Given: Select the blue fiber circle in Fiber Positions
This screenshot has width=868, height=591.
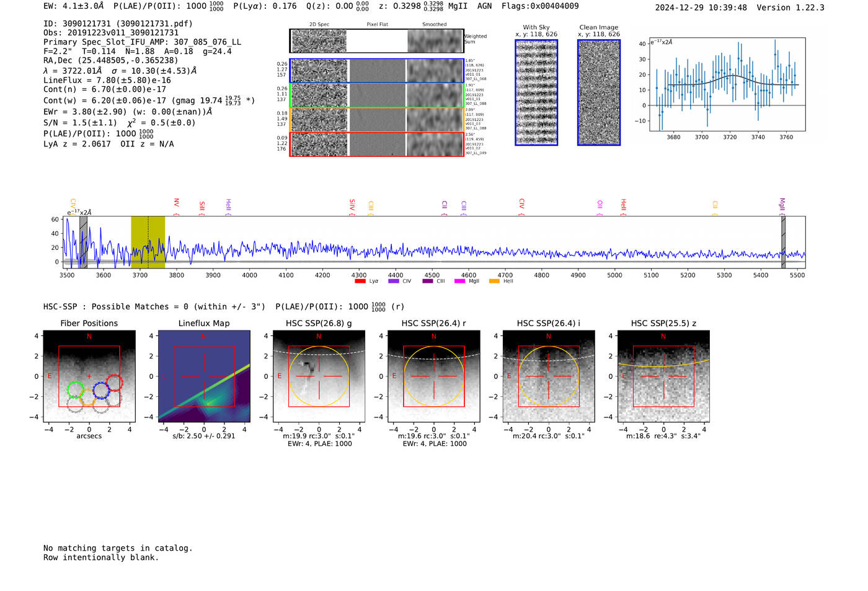Looking at the screenshot, I should [101, 390].
